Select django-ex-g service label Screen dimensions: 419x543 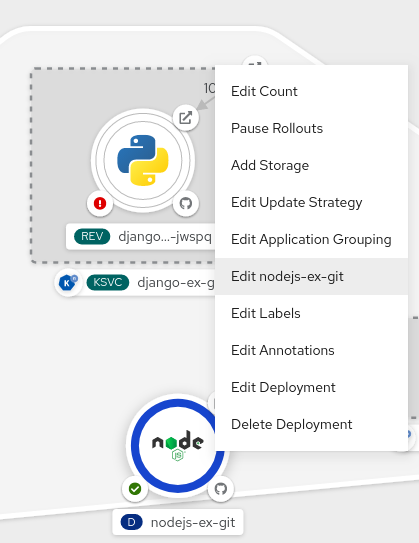tap(176, 283)
